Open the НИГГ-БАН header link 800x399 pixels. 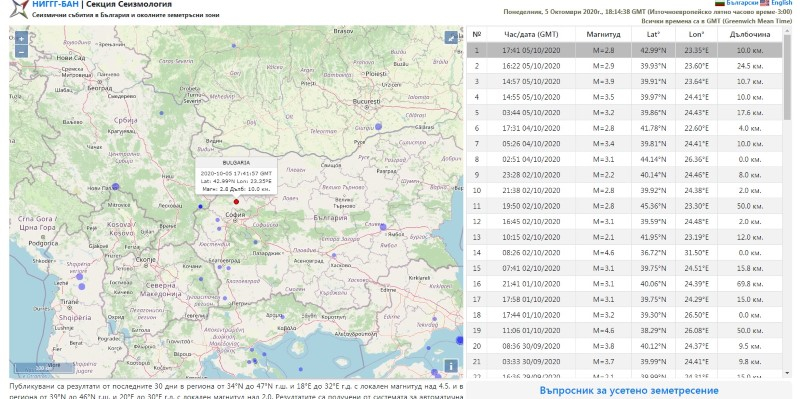pos(55,5)
